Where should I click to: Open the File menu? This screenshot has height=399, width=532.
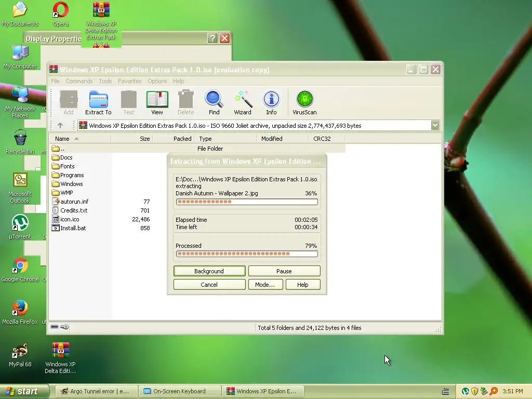(55, 81)
